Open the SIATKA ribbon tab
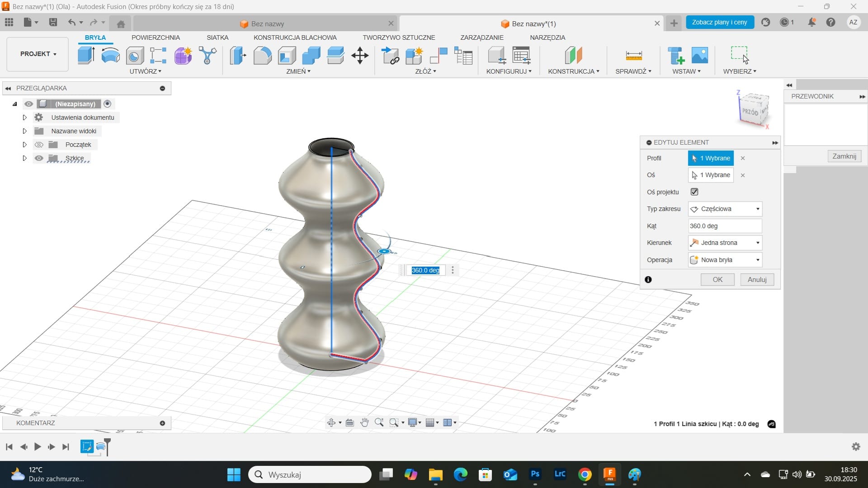Screen dimensions: 868x488 click(217, 38)
